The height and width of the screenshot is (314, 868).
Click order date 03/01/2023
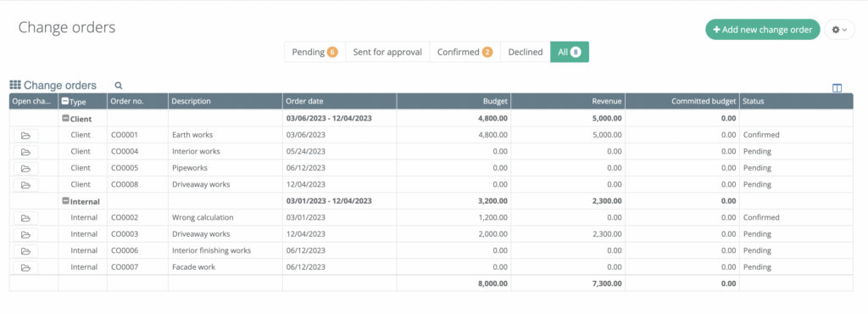(305, 217)
